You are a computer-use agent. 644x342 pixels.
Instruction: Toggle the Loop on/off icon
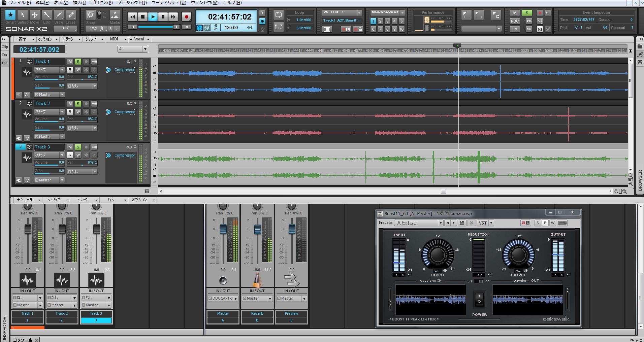(279, 15)
